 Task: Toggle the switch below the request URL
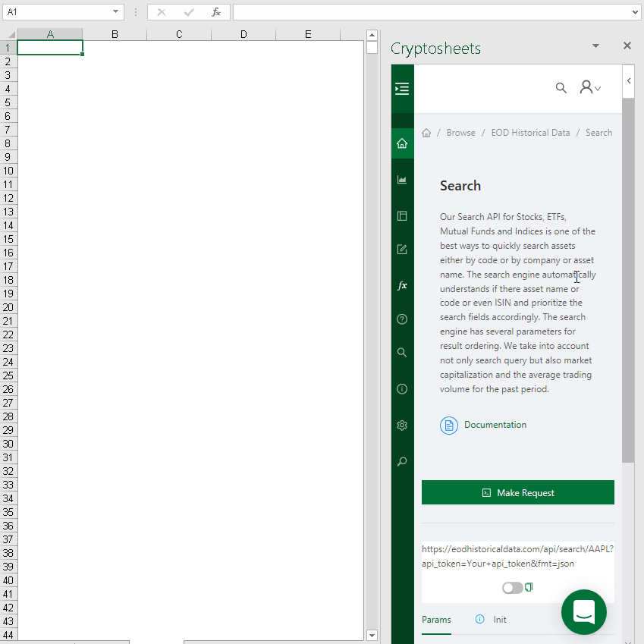(x=512, y=588)
